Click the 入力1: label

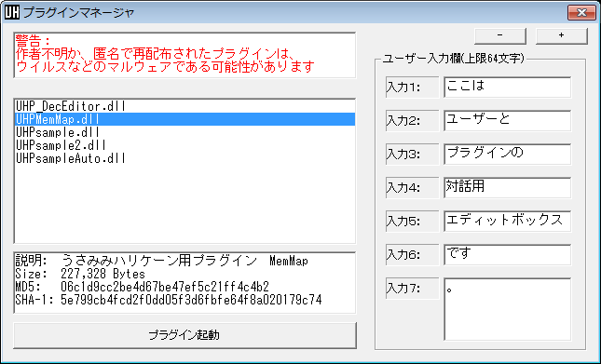[x=412, y=88]
